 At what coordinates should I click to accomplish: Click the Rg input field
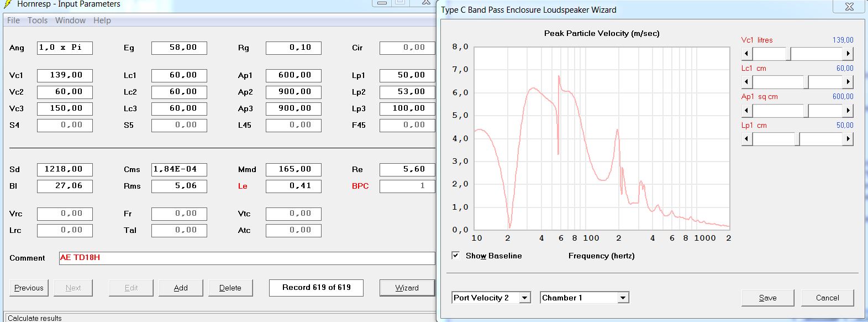(x=293, y=48)
